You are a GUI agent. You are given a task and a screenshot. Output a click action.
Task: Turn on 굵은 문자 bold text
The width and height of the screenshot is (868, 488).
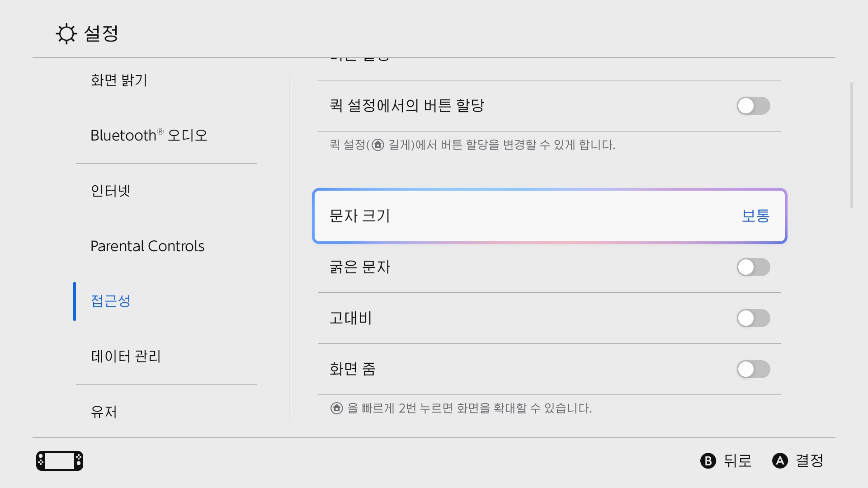[x=753, y=267]
